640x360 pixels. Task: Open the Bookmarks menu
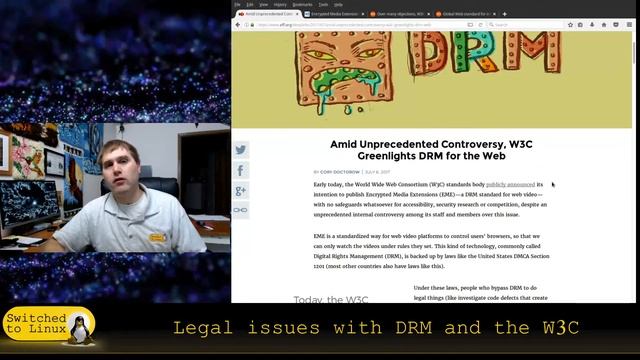302,4
